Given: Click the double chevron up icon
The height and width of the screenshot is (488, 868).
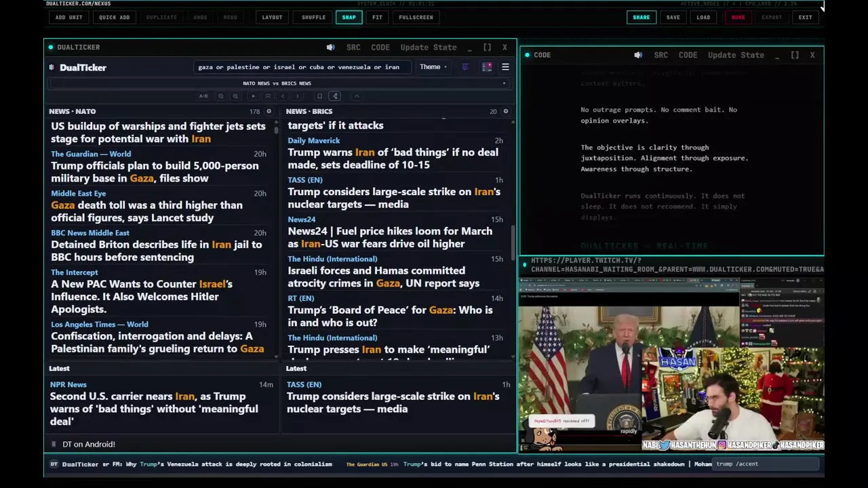Looking at the screenshot, I should pyautogui.click(x=268, y=96).
